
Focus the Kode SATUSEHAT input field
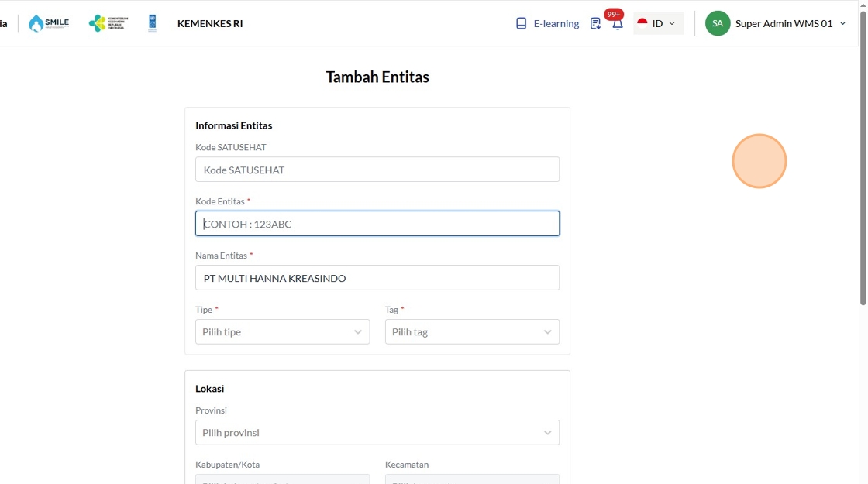coord(377,170)
